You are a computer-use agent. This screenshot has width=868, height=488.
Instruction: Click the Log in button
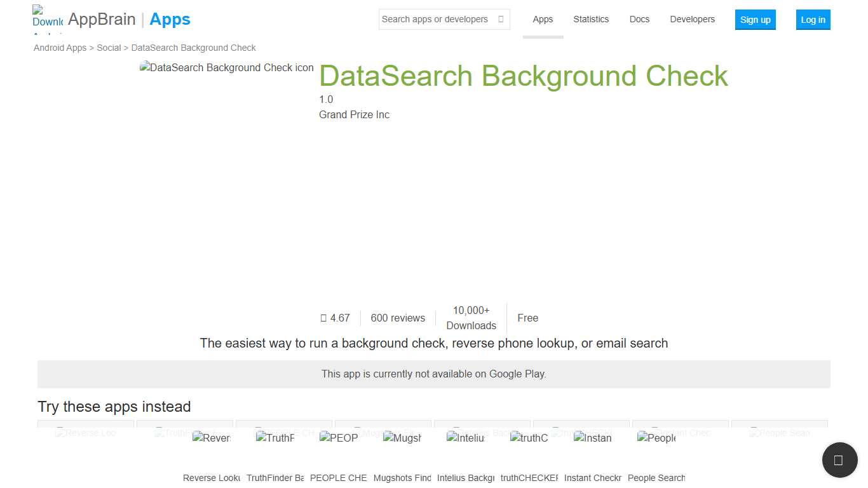pos(813,20)
